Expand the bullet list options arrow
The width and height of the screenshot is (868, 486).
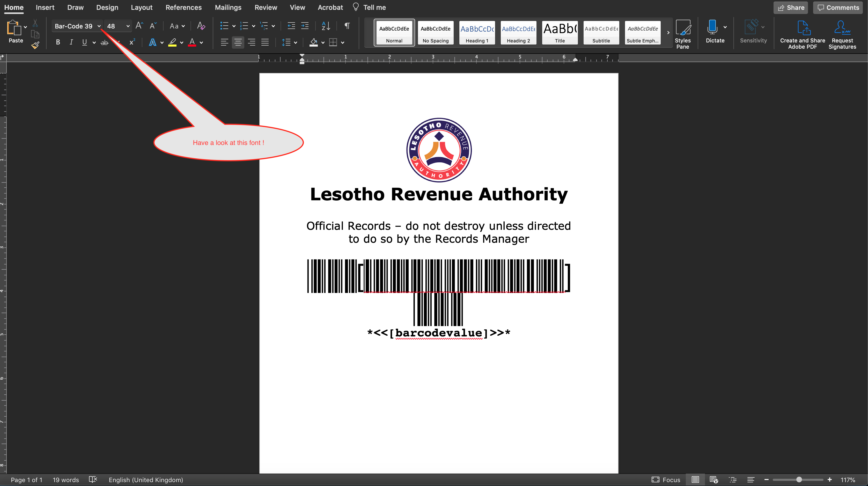[234, 26]
